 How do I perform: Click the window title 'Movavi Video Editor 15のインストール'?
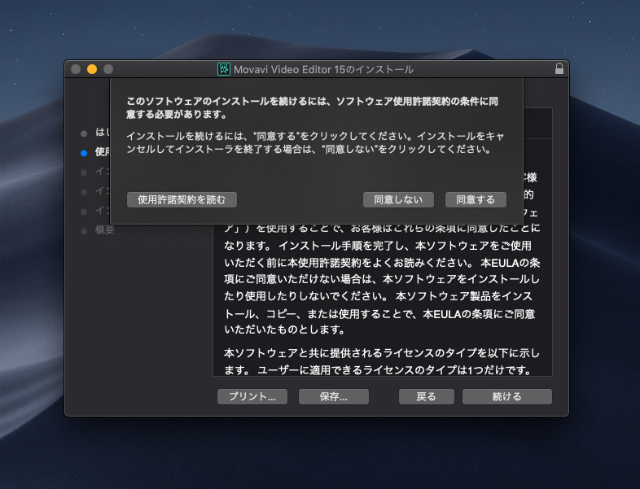coord(323,69)
